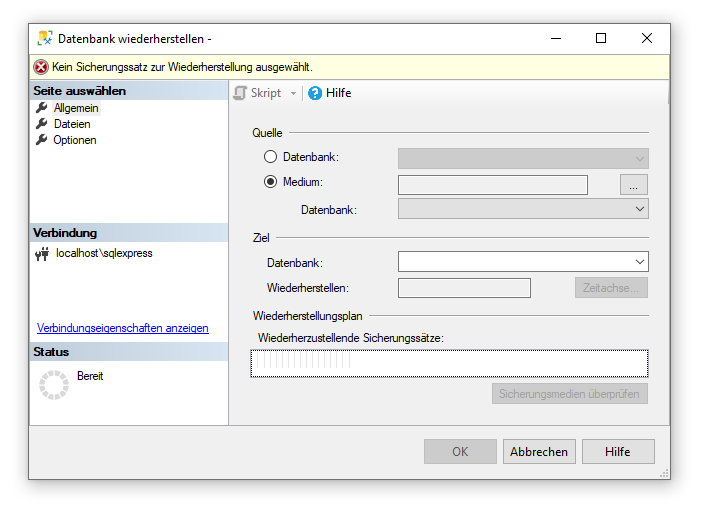Click the Wiederherstellen text field
The width and height of the screenshot is (714, 516).
(x=464, y=288)
